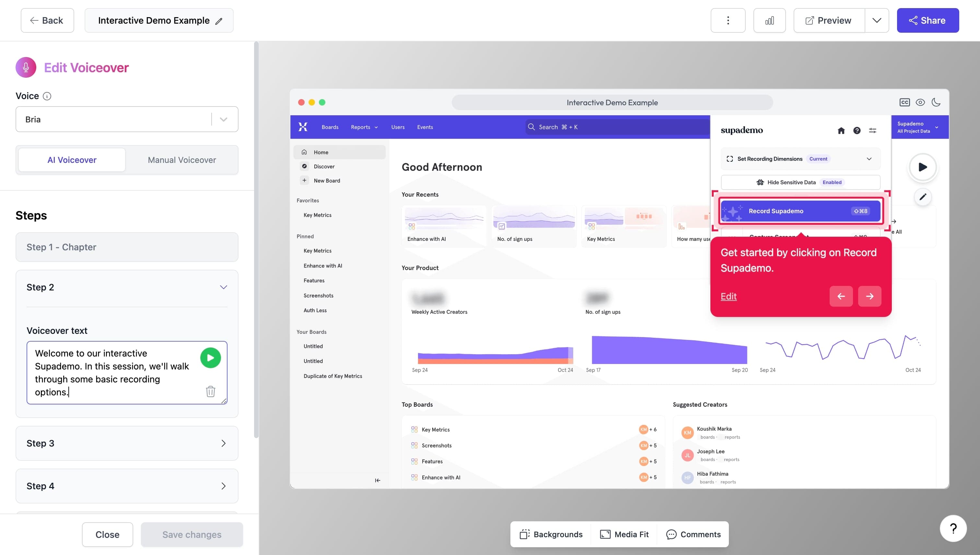This screenshot has width=980, height=555.
Task: Click Record Supademo button
Action: [x=800, y=211]
